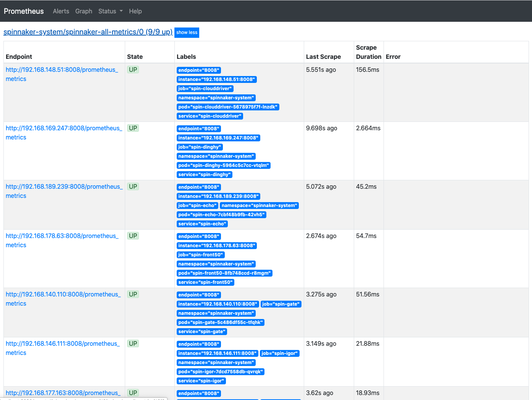The width and height of the screenshot is (532, 400).
Task: Click the '3.149s ago' last scrape value
Action: pyautogui.click(x=321, y=343)
